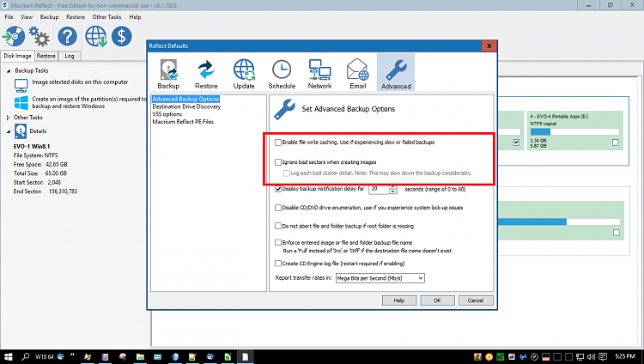Toggle checkbox on EVO-4 Portable Apps partition
Screen dimensions: 644x364
click(616, 143)
